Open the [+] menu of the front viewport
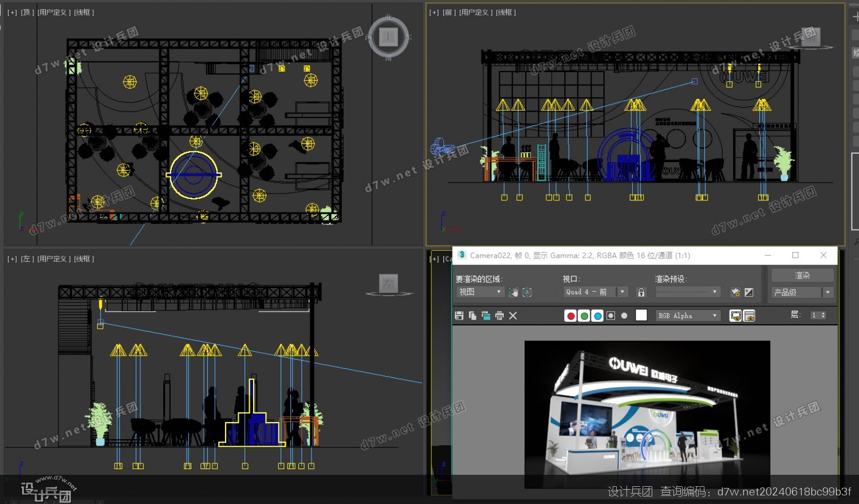This screenshot has height=504, width=859. point(434,13)
